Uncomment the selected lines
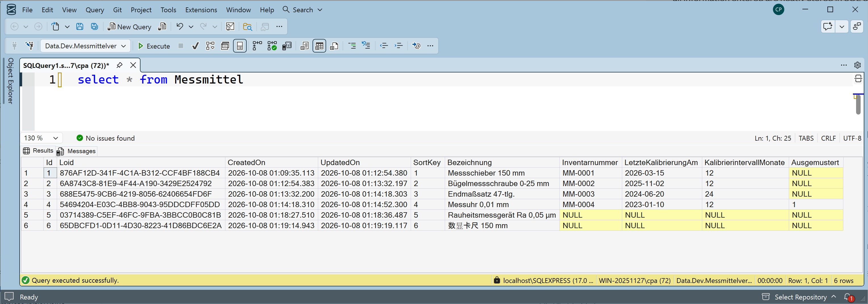The width and height of the screenshot is (868, 304). pos(366,45)
